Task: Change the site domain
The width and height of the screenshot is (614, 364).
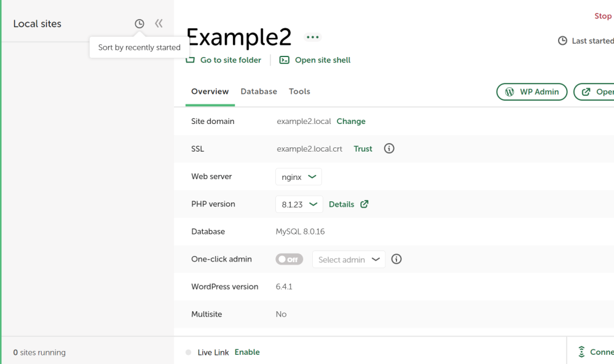Action: click(x=351, y=121)
